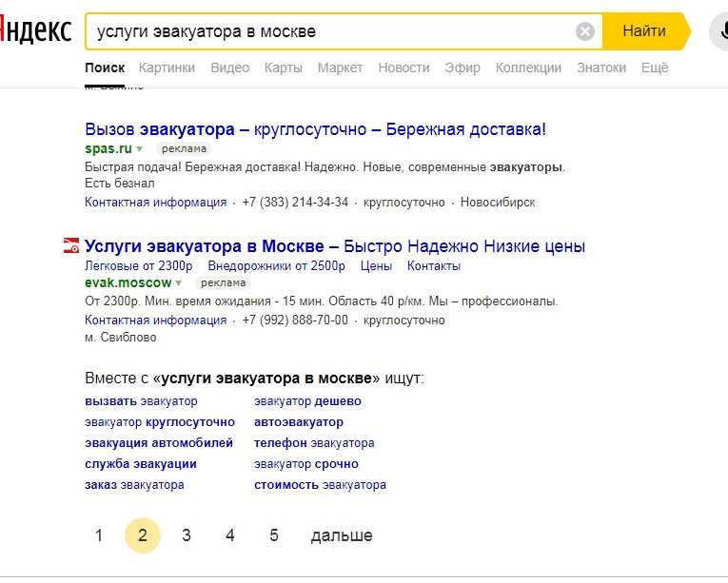The width and height of the screenshot is (728, 583).
Task: Open the Контакты sitelink
Action: tap(434, 266)
